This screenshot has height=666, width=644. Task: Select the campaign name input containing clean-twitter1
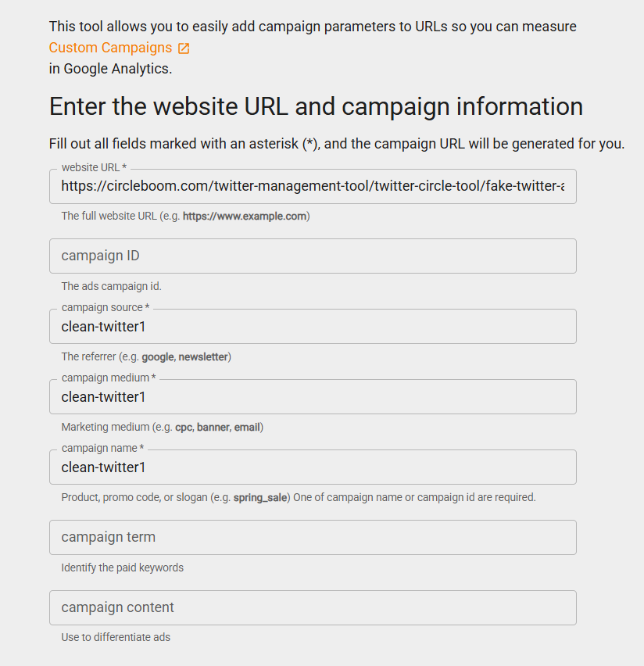[313, 467]
